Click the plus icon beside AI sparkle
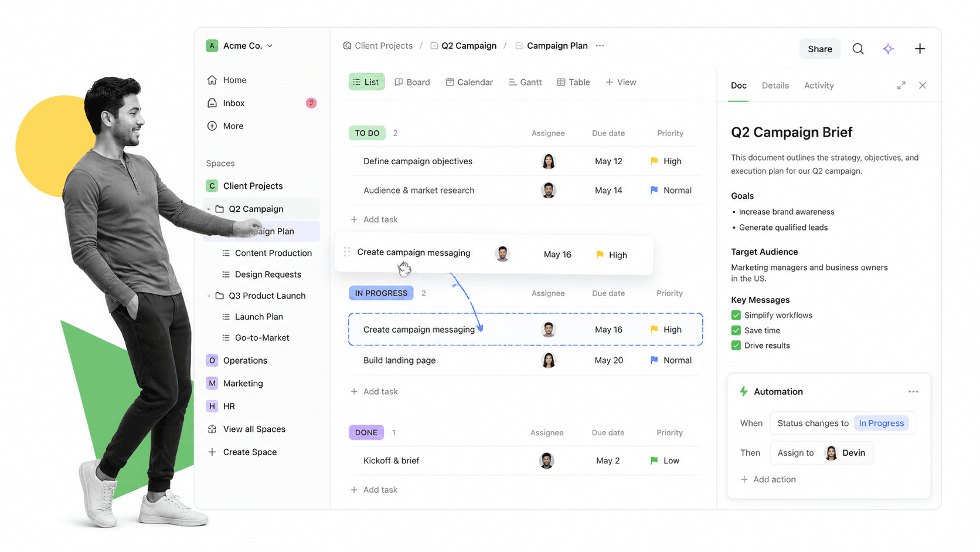The image size is (980, 552). 920,49
